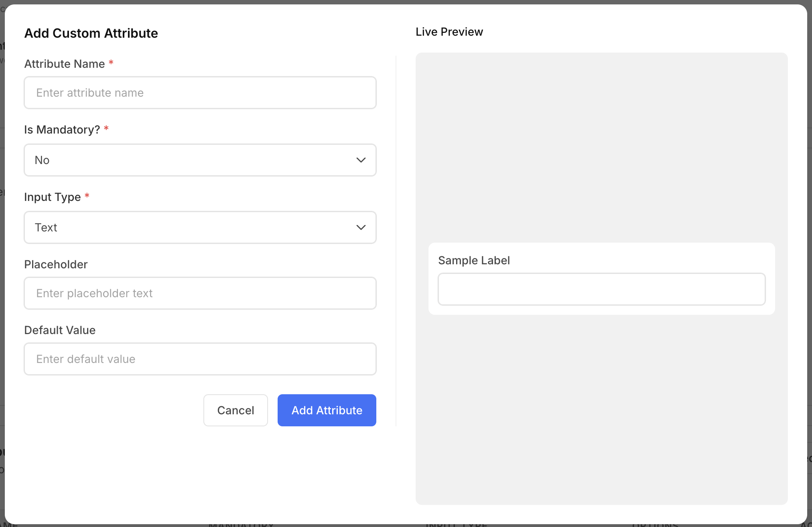Click the Sample Label preview text box

point(601,289)
